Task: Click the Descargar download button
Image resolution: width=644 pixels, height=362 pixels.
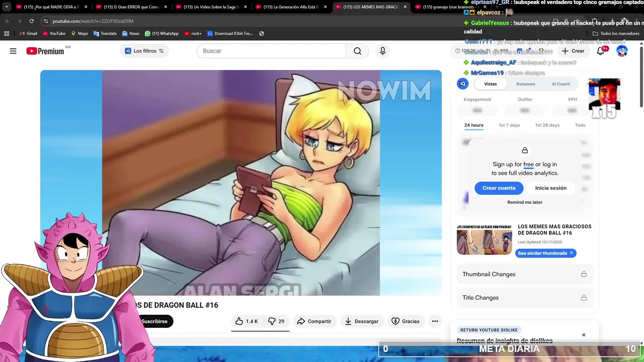Action: pos(362,321)
